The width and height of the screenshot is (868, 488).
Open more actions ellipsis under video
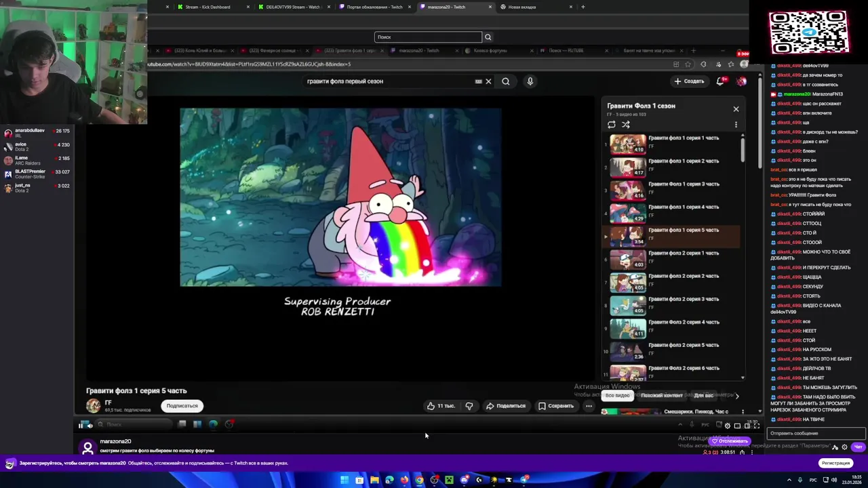point(589,406)
